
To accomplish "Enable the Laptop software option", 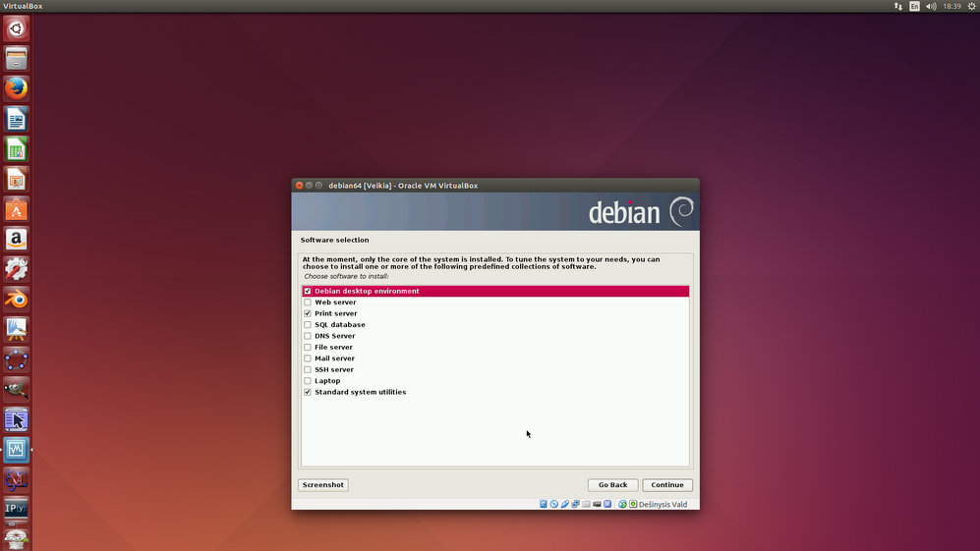I will (308, 381).
